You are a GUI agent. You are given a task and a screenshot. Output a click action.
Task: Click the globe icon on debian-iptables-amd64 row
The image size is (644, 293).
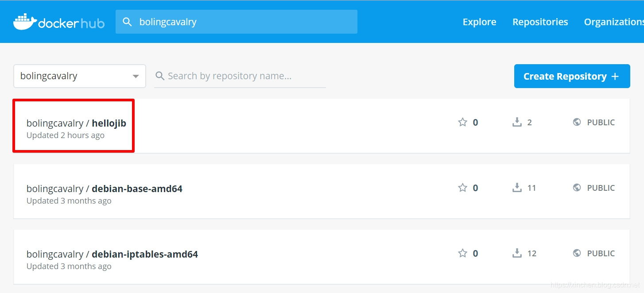(577, 253)
